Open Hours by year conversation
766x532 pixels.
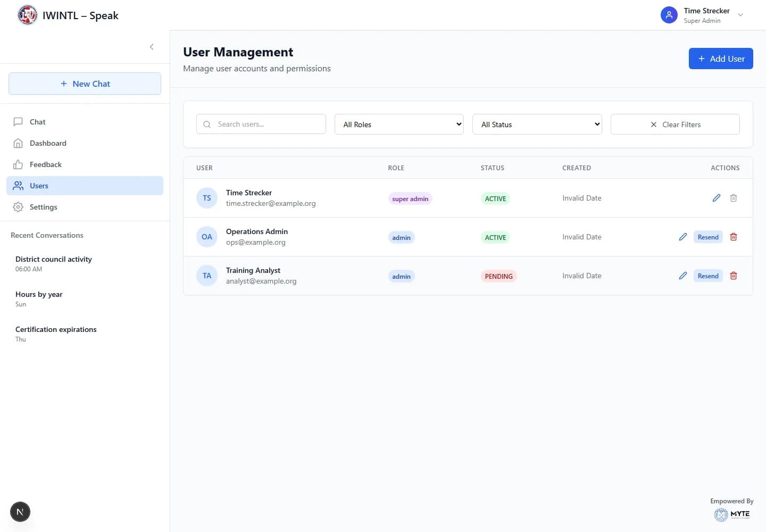[x=85, y=299]
